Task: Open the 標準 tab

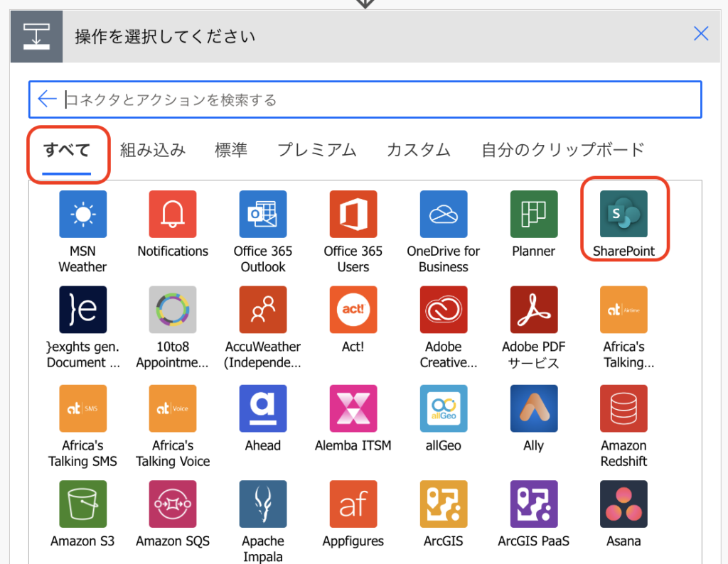Action: pyautogui.click(x=231, y=151)
